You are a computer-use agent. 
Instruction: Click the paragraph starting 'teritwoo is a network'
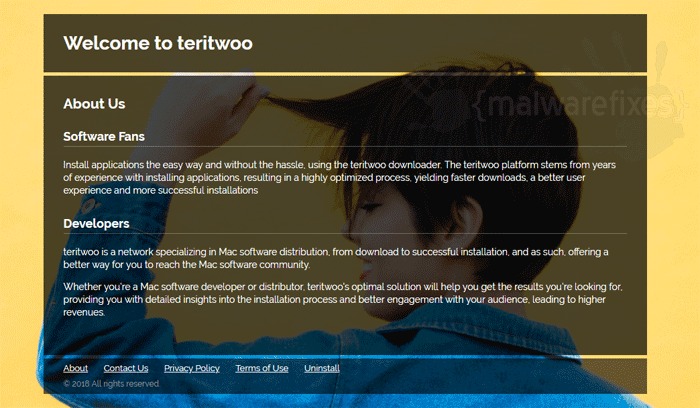[336, 258]
